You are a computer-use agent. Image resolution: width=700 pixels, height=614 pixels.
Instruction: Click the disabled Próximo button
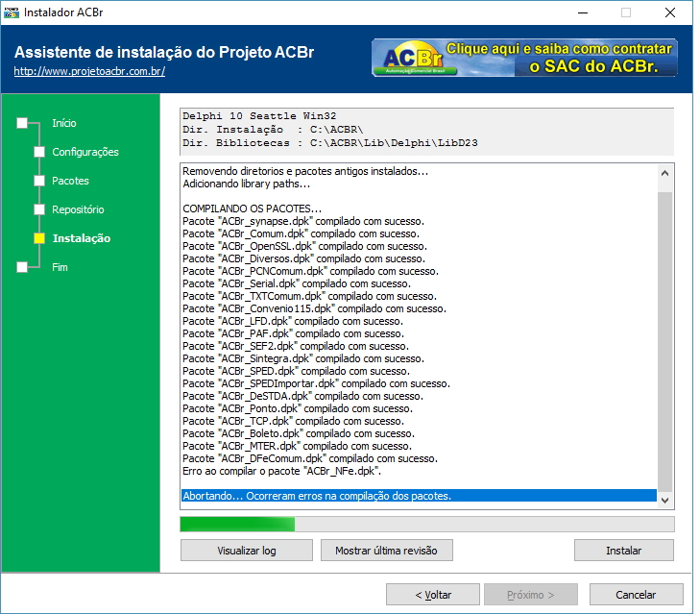click(531, 595)
